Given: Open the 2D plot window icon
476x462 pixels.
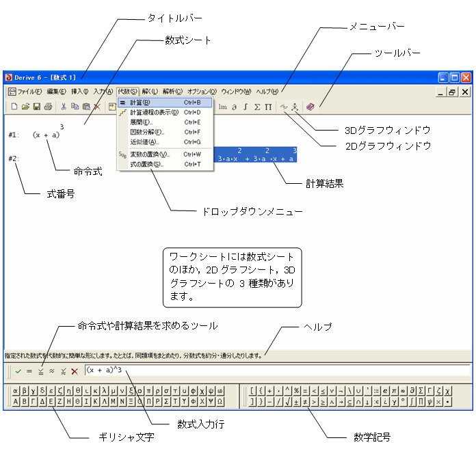Looking at the screenshot, I should click(284, 107).
